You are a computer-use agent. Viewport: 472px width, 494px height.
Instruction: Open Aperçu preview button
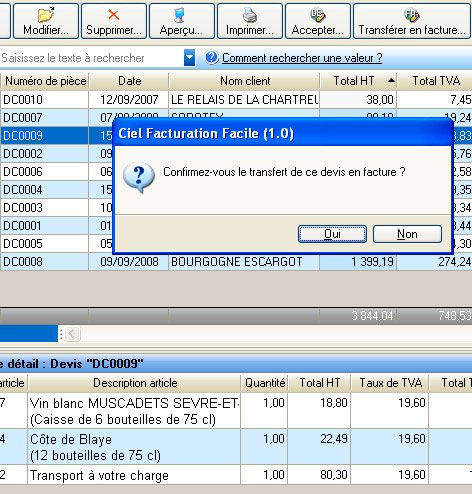182,21
